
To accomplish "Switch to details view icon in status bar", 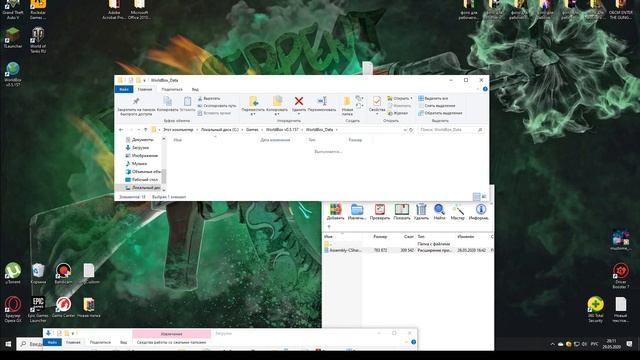I will tap(476, 197).
